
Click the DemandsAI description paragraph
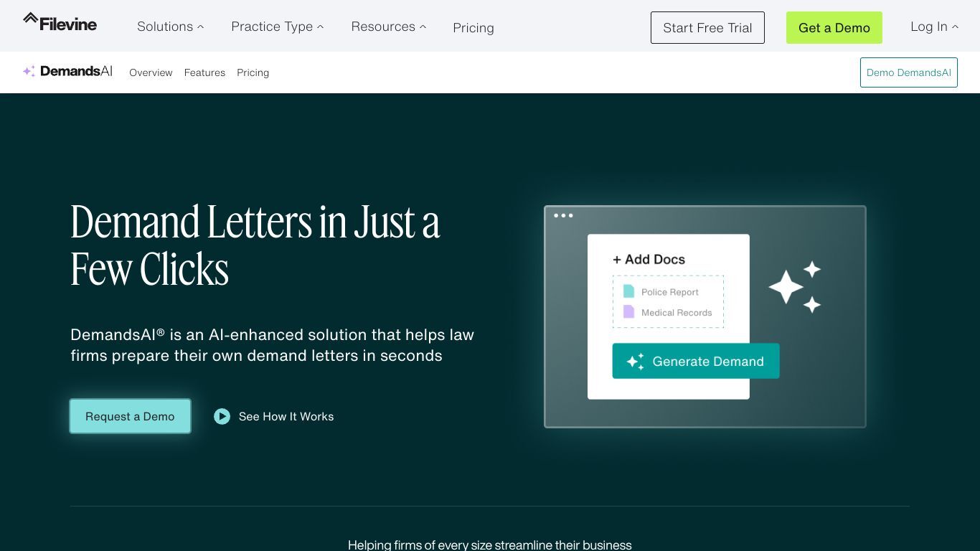click(273, 345)
